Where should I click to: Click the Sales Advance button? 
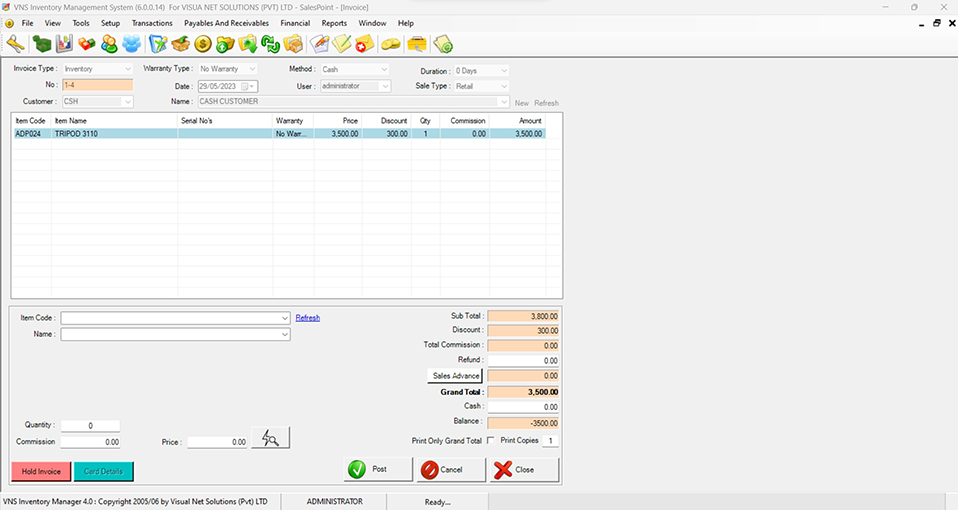coord(455,376)
